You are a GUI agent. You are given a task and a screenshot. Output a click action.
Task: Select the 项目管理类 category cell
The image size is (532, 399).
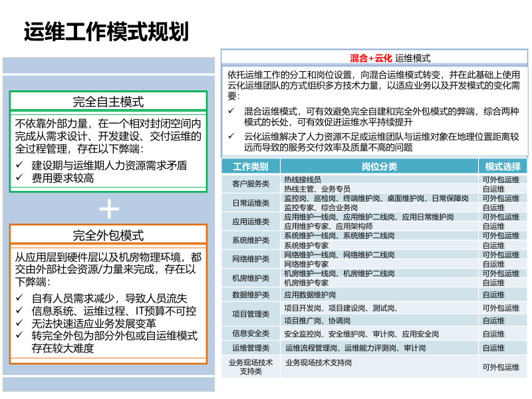[x=251, y=314]
